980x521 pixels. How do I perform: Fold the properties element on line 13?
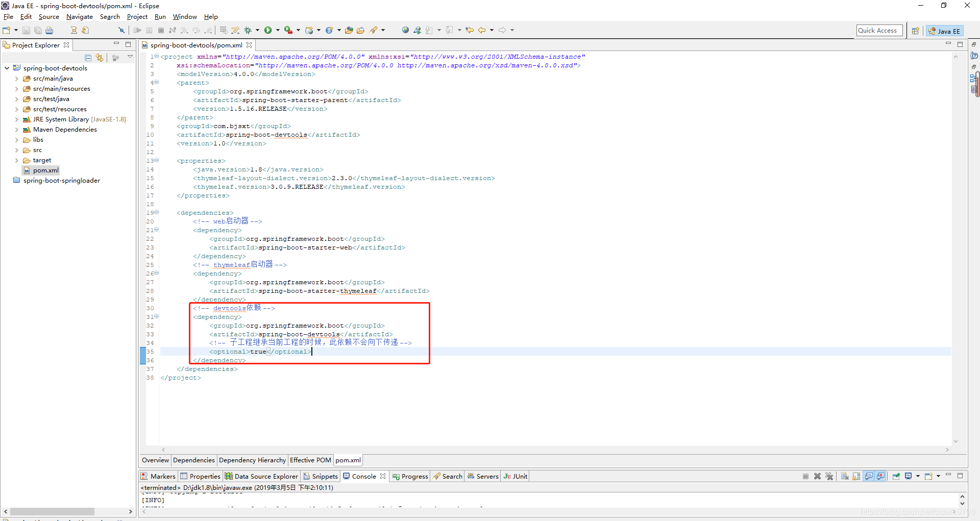(157, 160)
